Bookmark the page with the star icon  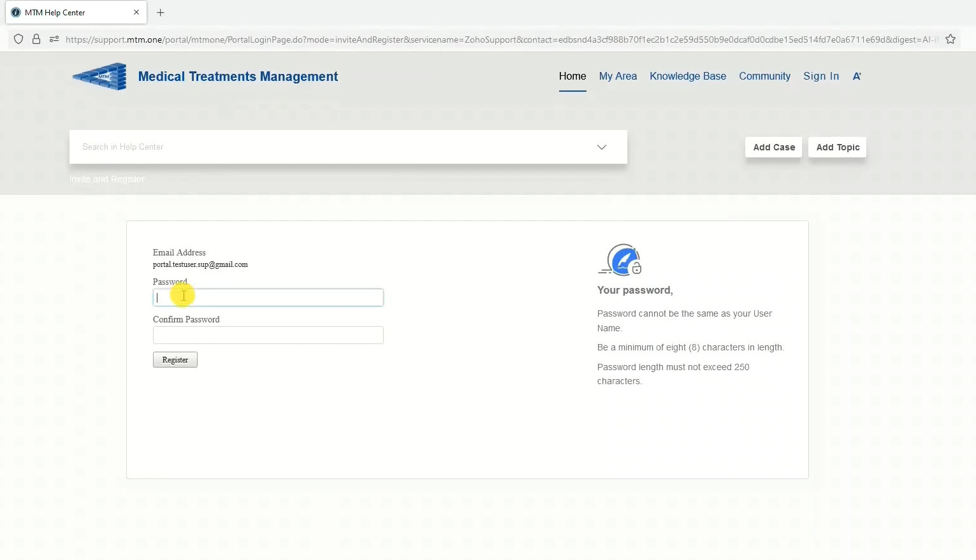(x=951, y=39)
